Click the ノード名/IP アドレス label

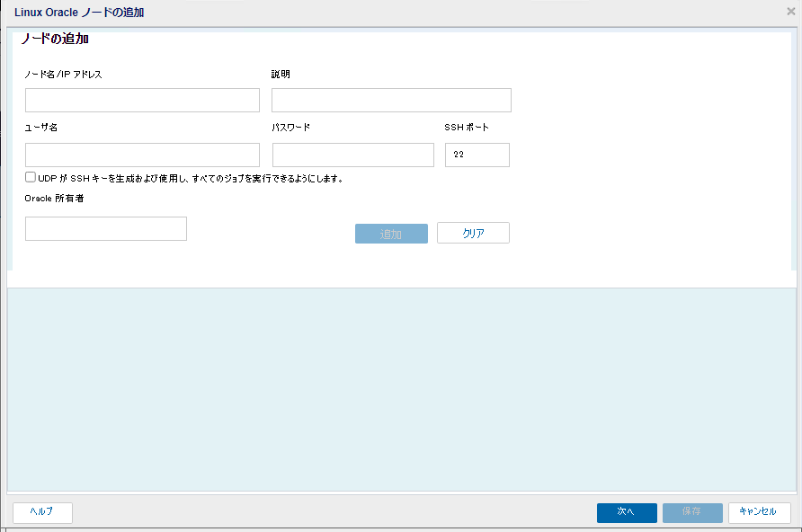[x=64, y=75]
